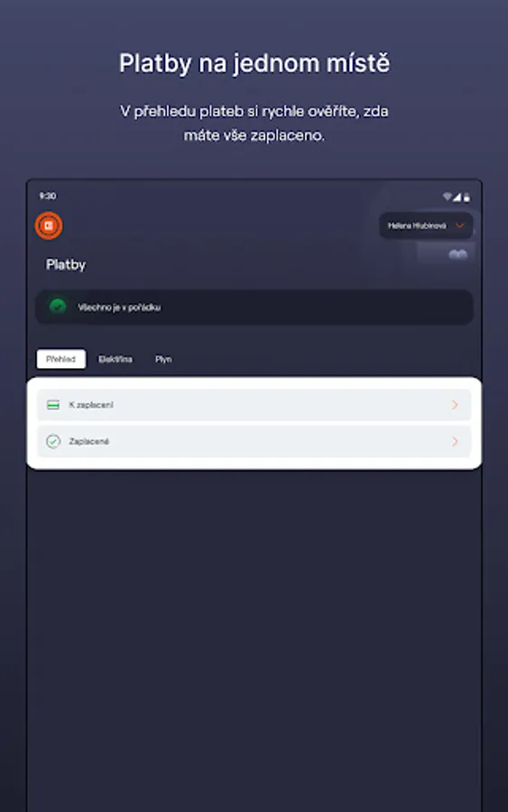Tap the orange app logo icon
This screenshot has height=812, width=508.
(x=49, y=226)
